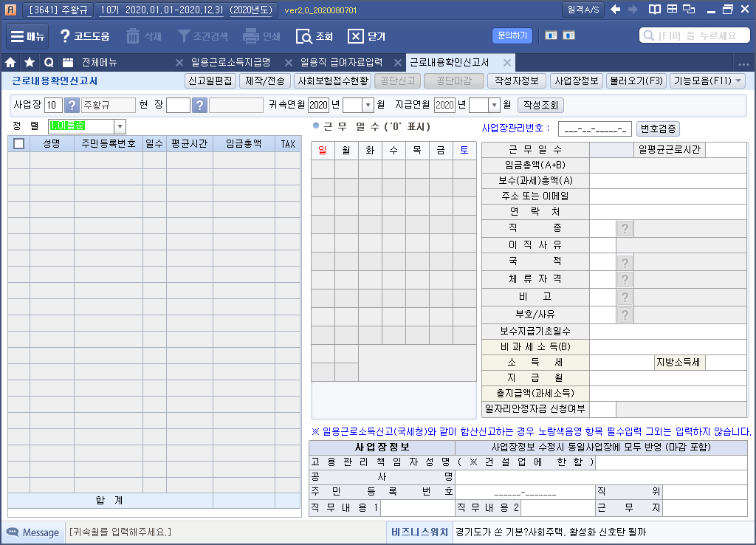Open the 메뉴 hamburger menu
756x545 pixels.
pos(27,36)
